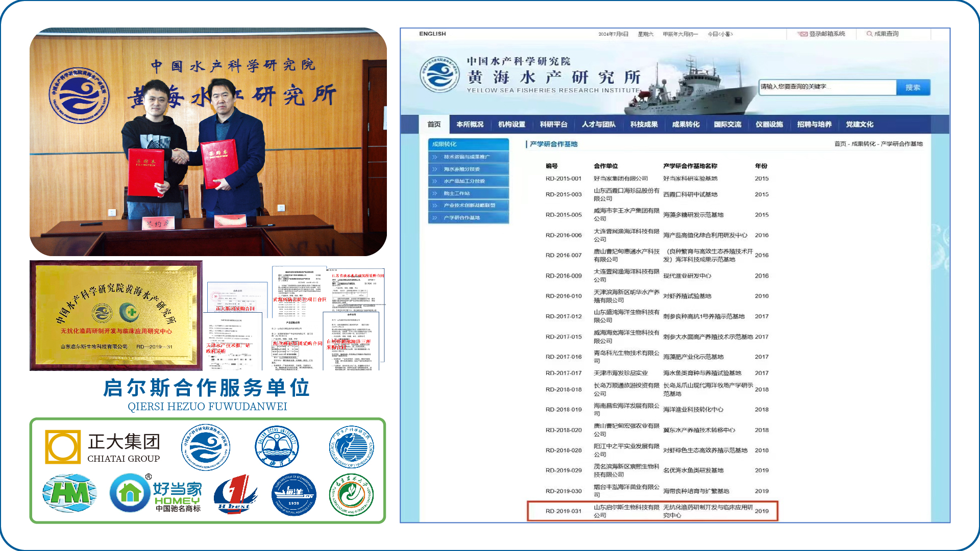Click 海带良种培育与扩繁基地 cell
This screenshot has height=551, width=980.
pos(696,491)
